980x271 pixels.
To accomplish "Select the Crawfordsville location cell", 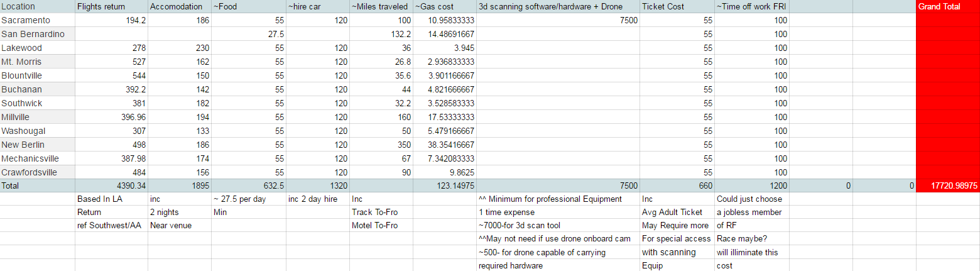I will 38,172.
